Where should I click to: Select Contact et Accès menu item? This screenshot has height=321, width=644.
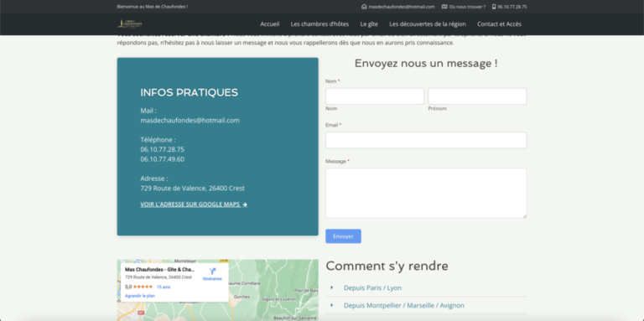[499, 23]
